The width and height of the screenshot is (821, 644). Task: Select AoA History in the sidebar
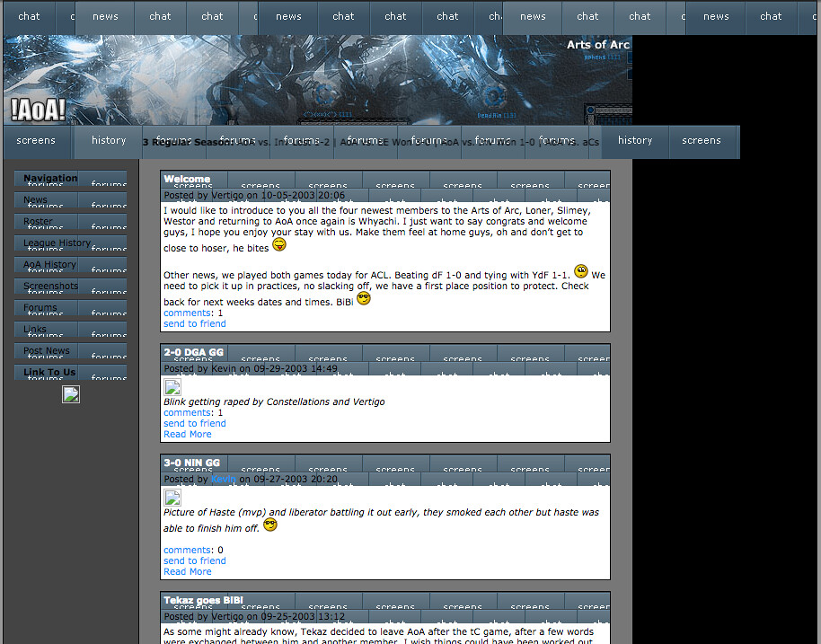click(x=49, y=264)
